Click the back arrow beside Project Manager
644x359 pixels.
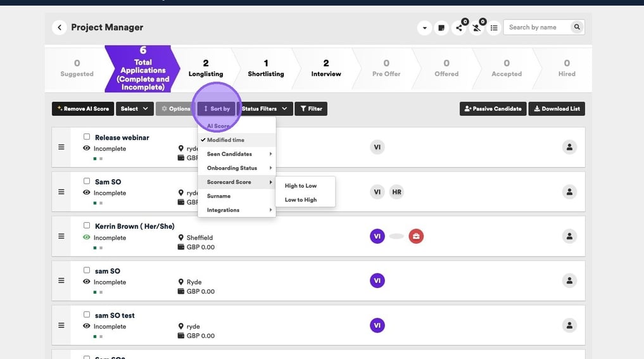60,27
